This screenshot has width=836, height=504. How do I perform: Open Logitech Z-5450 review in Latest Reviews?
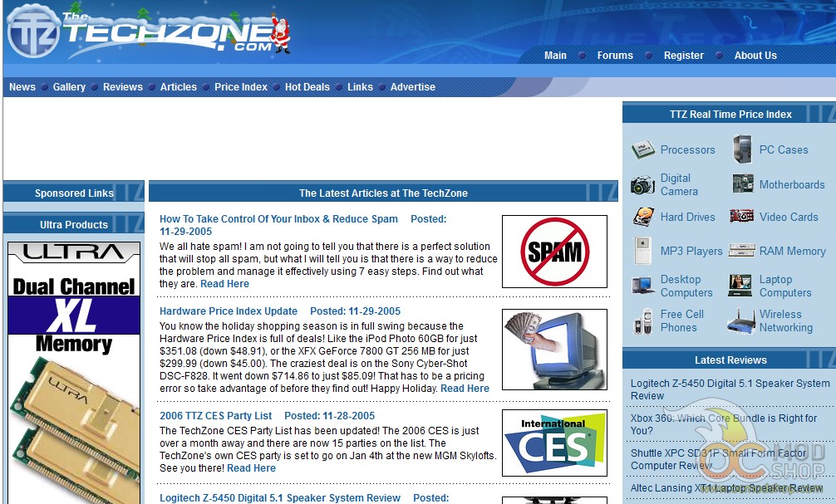point(730,389)
